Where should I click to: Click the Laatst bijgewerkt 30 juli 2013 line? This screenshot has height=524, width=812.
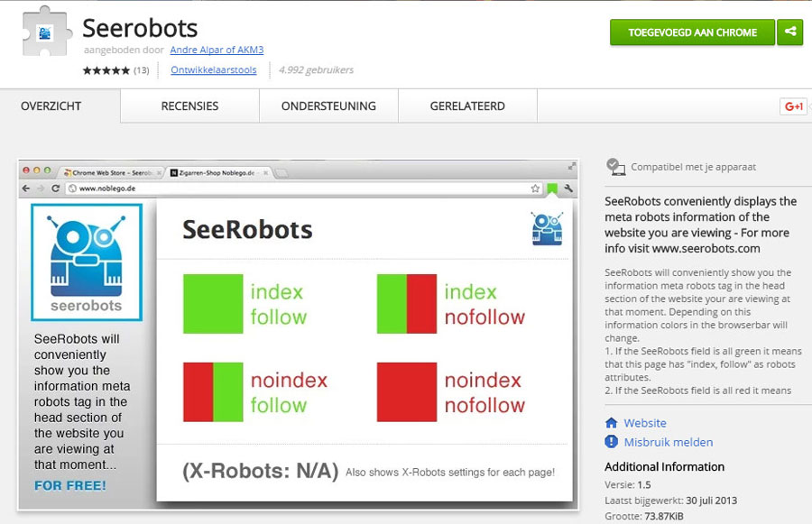(670, 501)
